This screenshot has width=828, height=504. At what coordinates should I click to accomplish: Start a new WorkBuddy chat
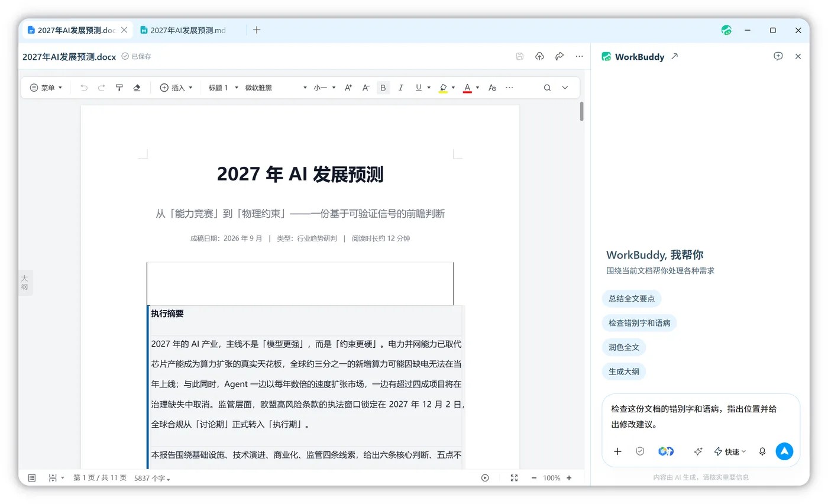pos(778,56)
